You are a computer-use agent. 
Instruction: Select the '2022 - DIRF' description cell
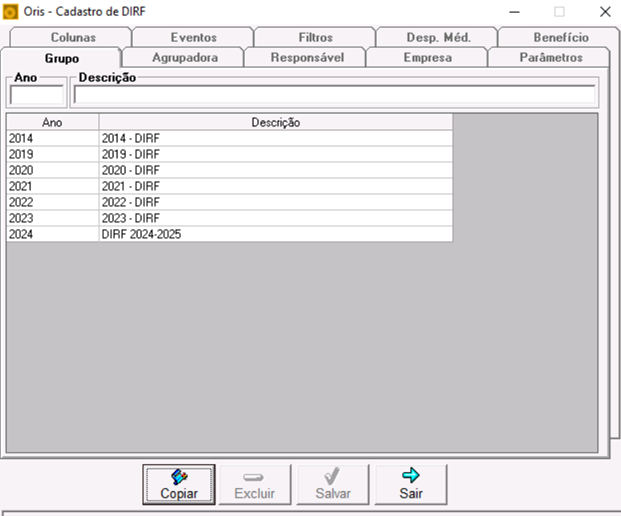pyautogui.click(x=276, y=202)
